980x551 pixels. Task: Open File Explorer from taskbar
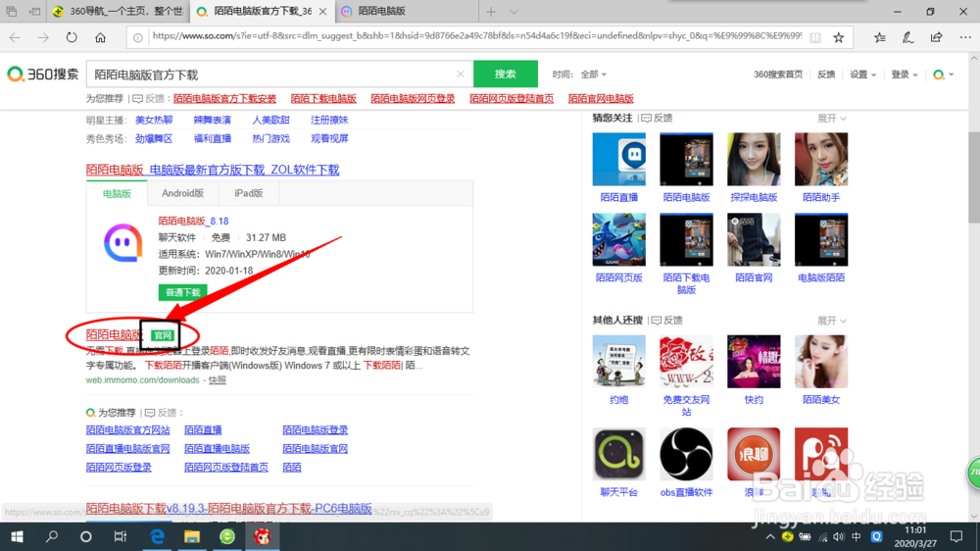(192, 536)
